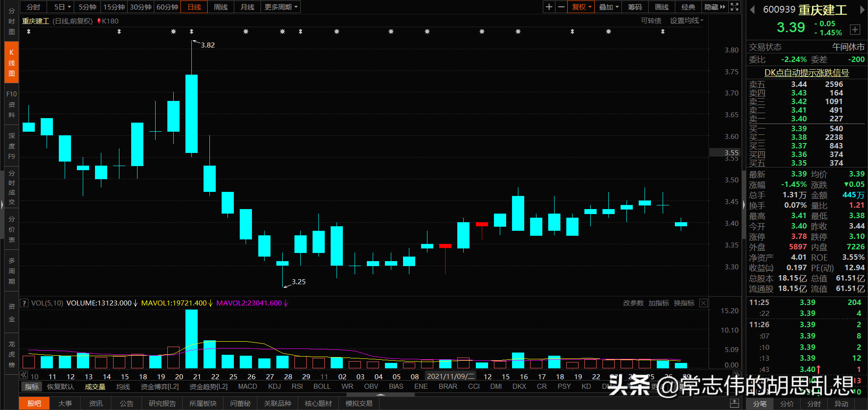The height and width of the screenshot is (410, 868).
Task: Open the 股吧 bottom tab
Action: tap(34, 403)
